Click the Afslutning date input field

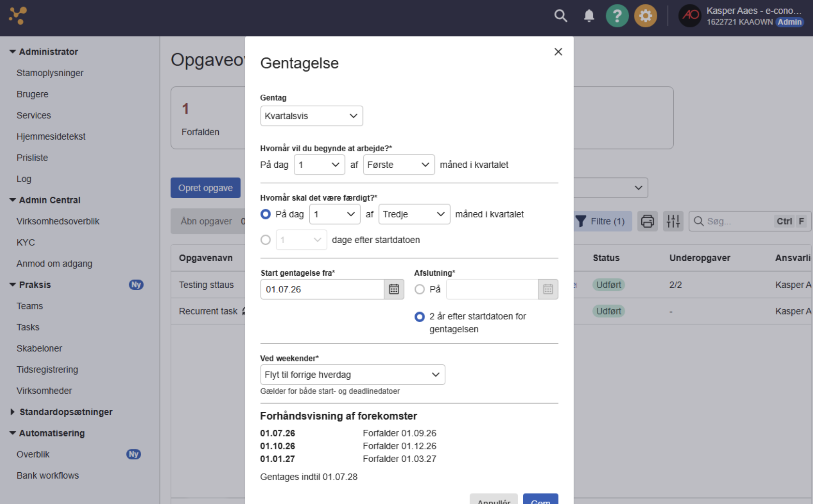[492, 289]
